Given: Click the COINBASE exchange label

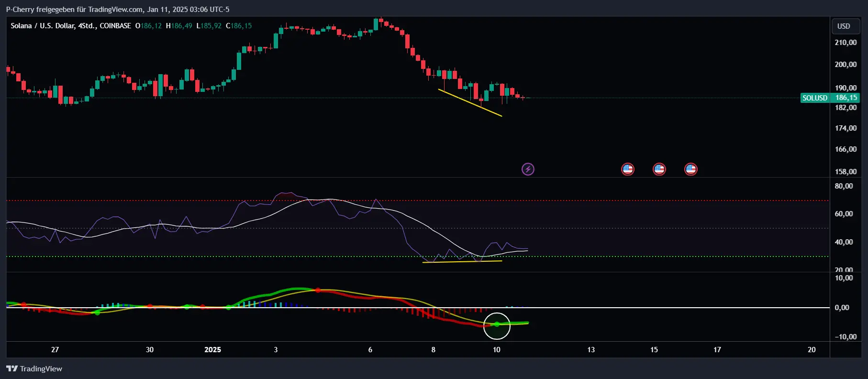Looking at the screenshot, I should (x=115, y=26).
